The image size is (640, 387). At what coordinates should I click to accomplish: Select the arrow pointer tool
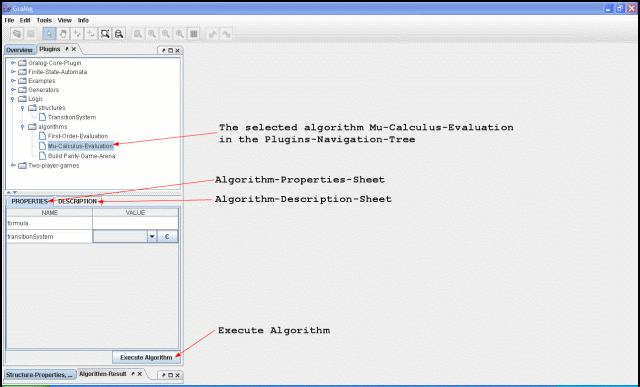point(49,34)
